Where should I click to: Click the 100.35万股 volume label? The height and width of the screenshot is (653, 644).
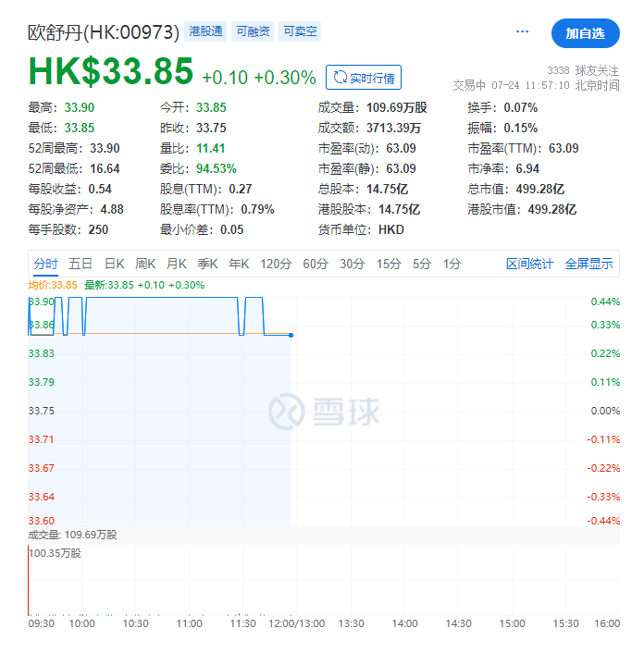(55, 553)
